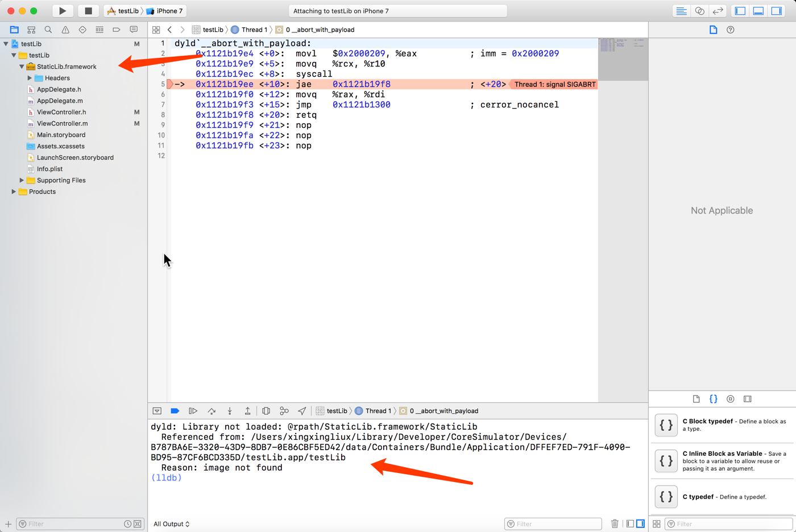The image size is (796, 532).
Task: Select Assets.xcassets catalog
Action: 60,146
